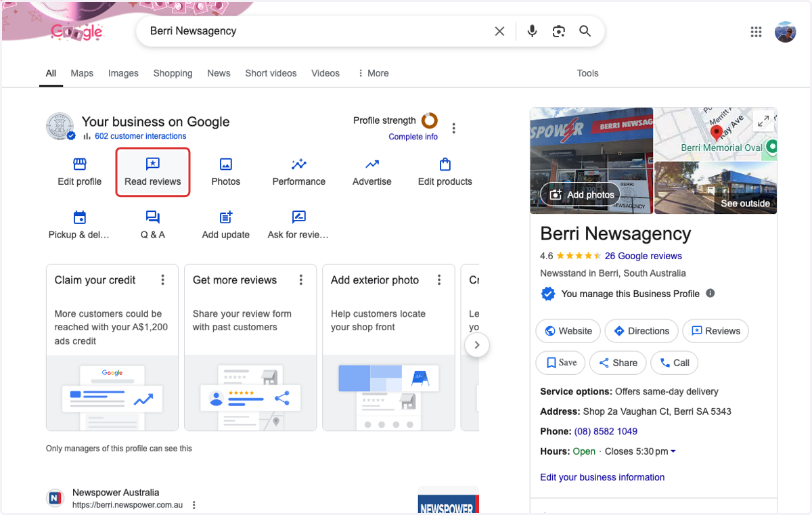The height and width of the screenshot is (515, 812).
Task: Click the Call button
Action: point(674,363)
